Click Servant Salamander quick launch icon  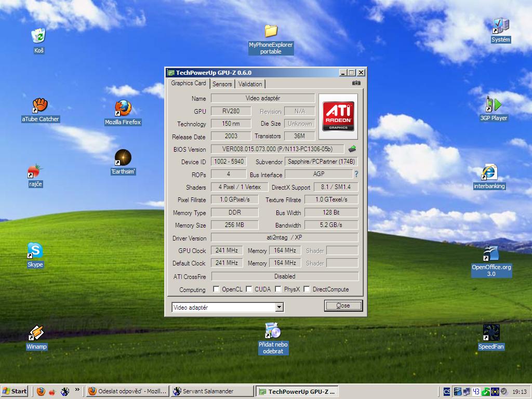(x=65, y=392)
